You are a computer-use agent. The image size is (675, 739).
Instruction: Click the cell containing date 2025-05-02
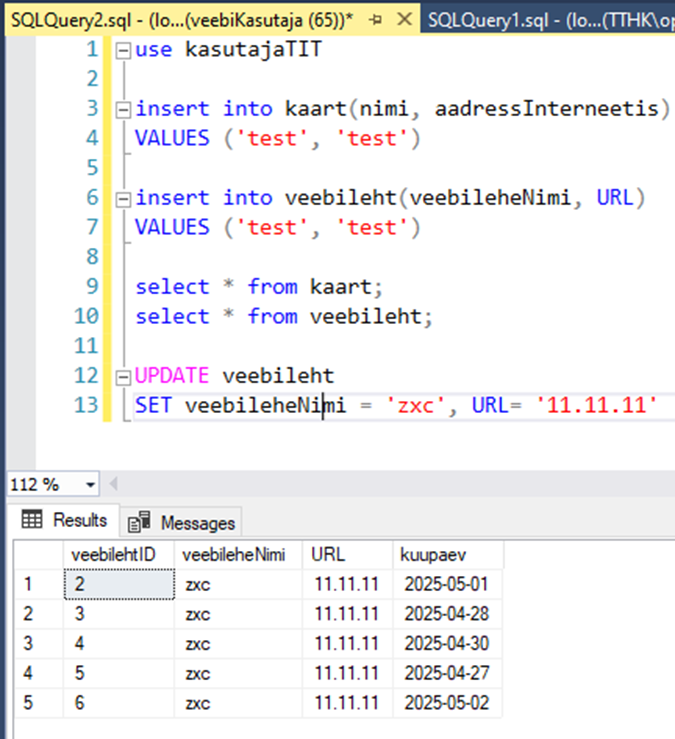[446, 703]
